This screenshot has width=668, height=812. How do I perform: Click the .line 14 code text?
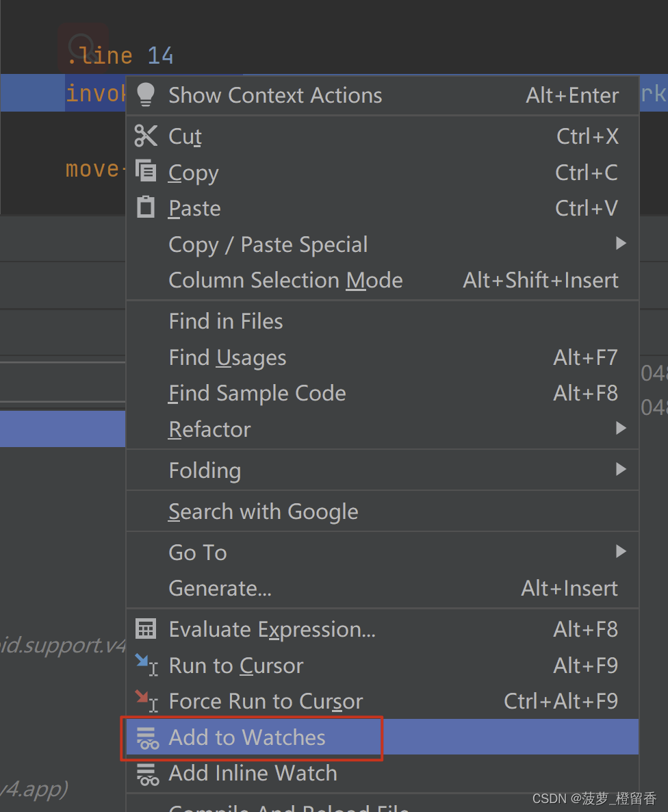coord(120,55)
